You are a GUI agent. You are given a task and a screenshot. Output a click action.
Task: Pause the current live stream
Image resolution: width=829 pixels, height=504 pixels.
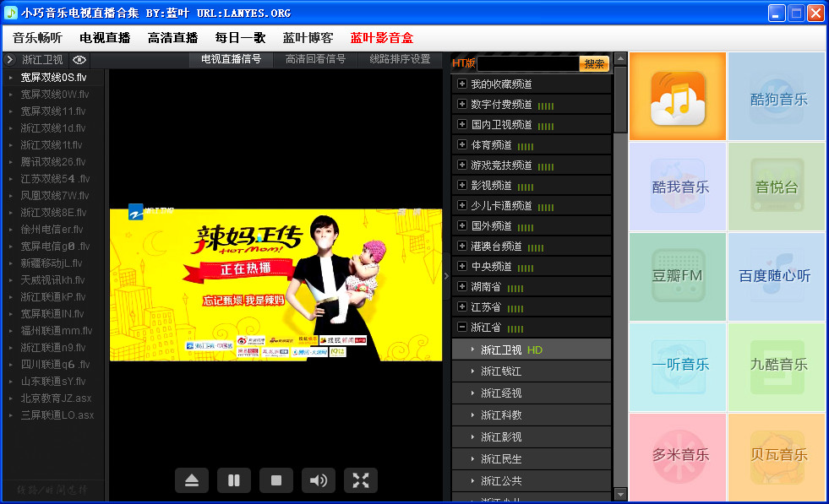[x=233, y=480]
